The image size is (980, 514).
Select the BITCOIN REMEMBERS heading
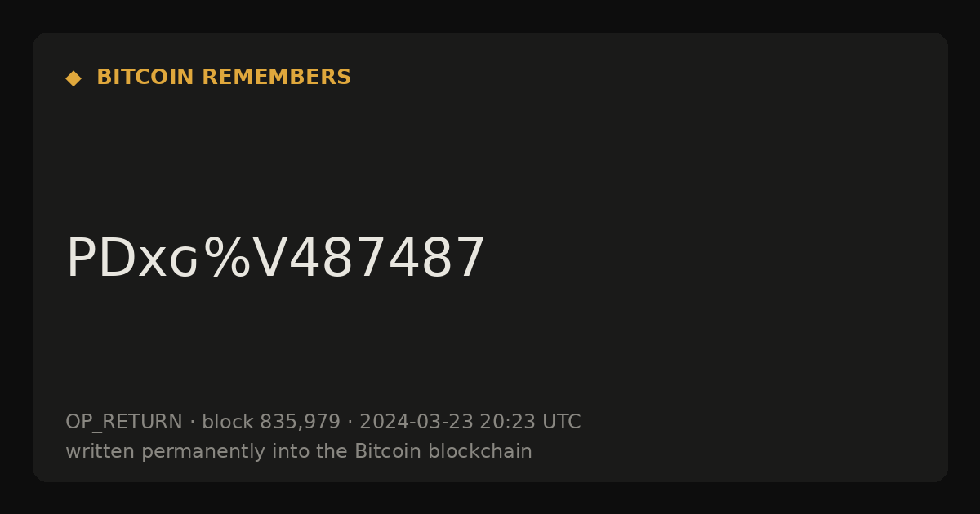pos(224,78)
